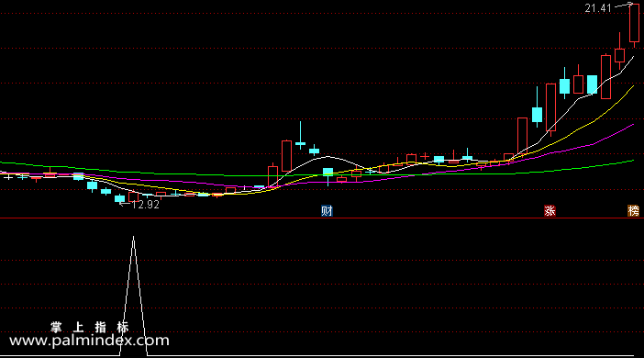Click the 12.92 low price label
This screenshot has height=358, width=644.
click(x=145, y=205)
